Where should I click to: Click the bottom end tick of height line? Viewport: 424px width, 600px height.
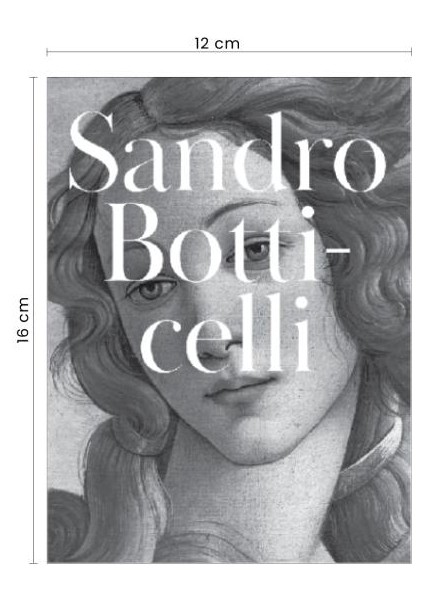coord(34,563)
